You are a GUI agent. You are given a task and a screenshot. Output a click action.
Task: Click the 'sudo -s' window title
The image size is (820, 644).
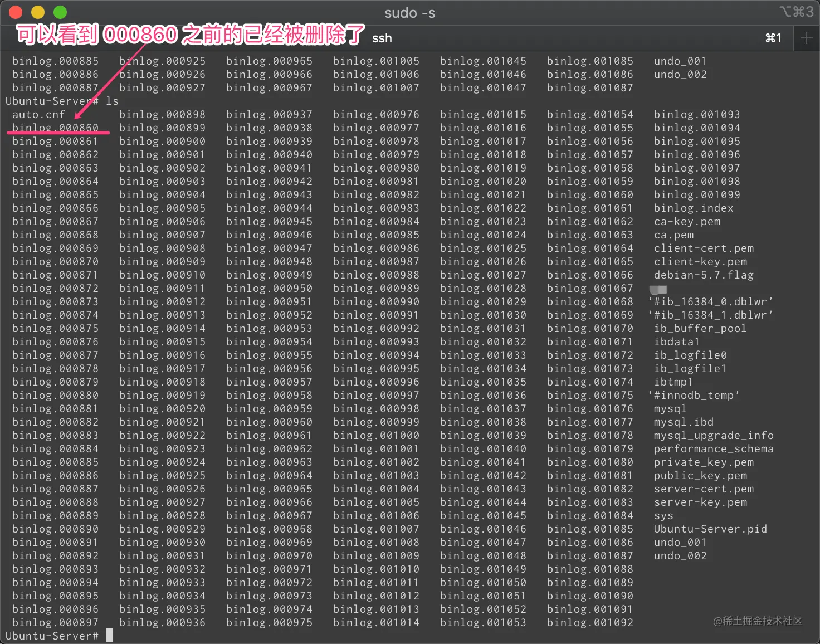pos(409,13)
